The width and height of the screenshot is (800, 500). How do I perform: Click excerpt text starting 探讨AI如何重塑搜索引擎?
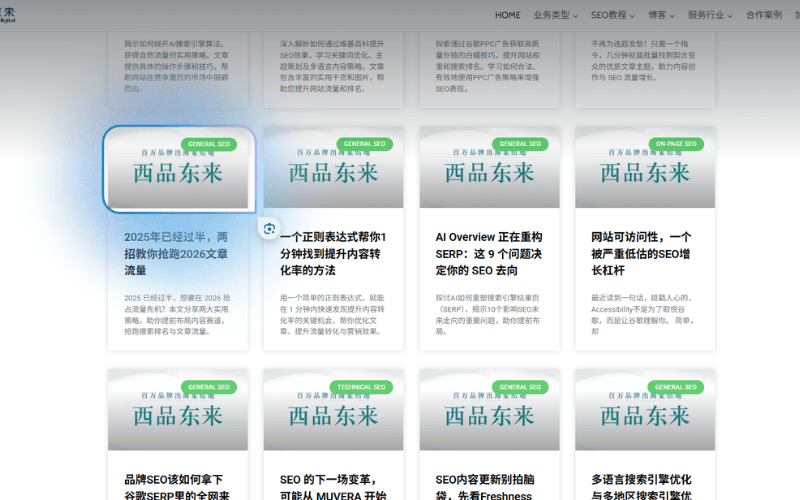487,314
